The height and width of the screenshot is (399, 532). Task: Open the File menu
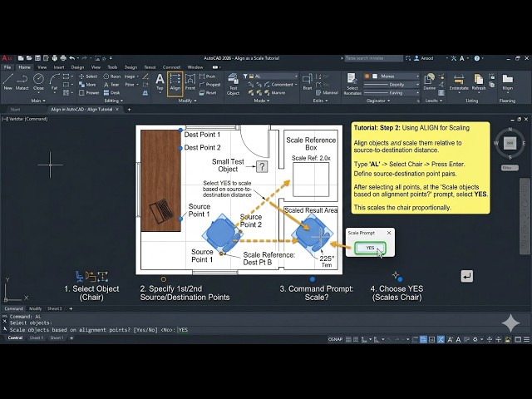click(7, 67)
